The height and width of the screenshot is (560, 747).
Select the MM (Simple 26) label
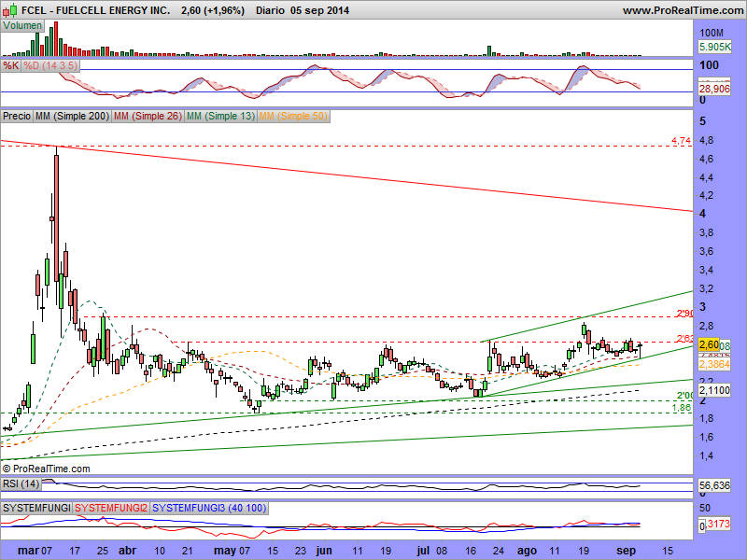(148, 116)
